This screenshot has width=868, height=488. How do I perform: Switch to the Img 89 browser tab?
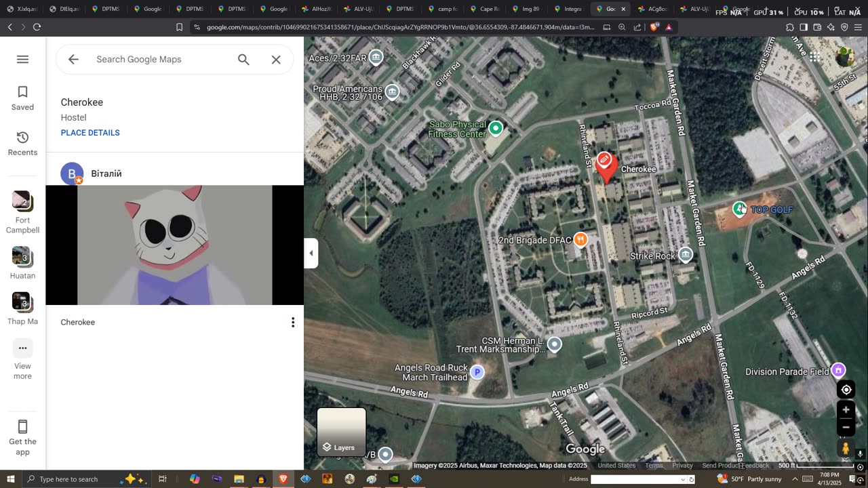(526, 9)
